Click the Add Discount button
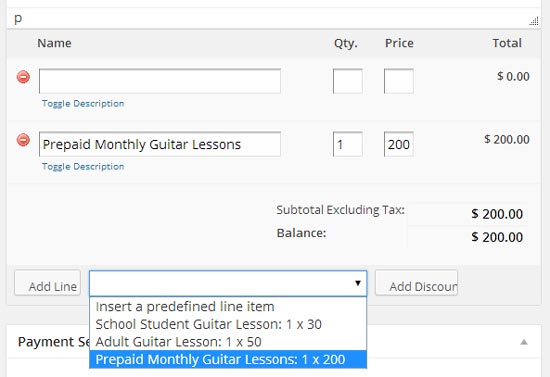The image size is (550, 377). (x=416, y=283)
